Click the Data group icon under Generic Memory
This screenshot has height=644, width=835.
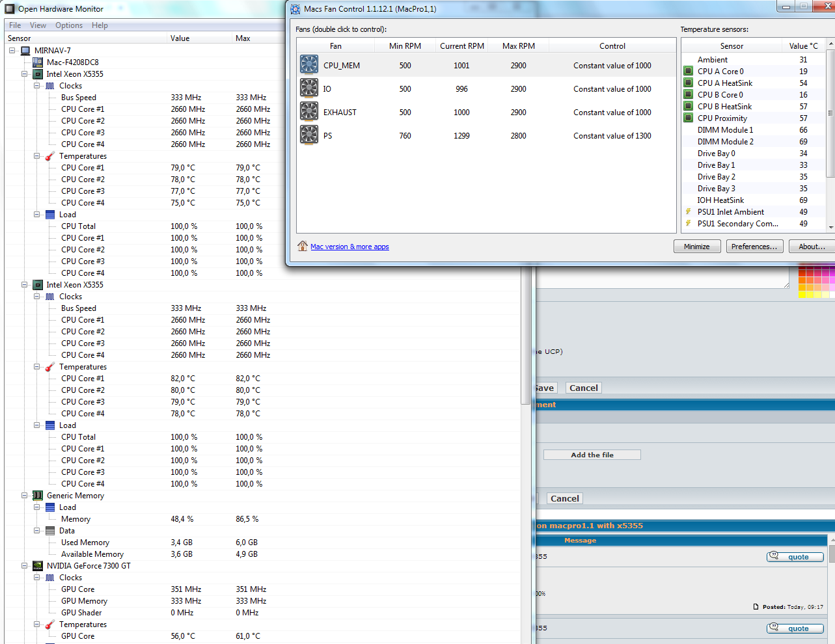coord(50,531)
